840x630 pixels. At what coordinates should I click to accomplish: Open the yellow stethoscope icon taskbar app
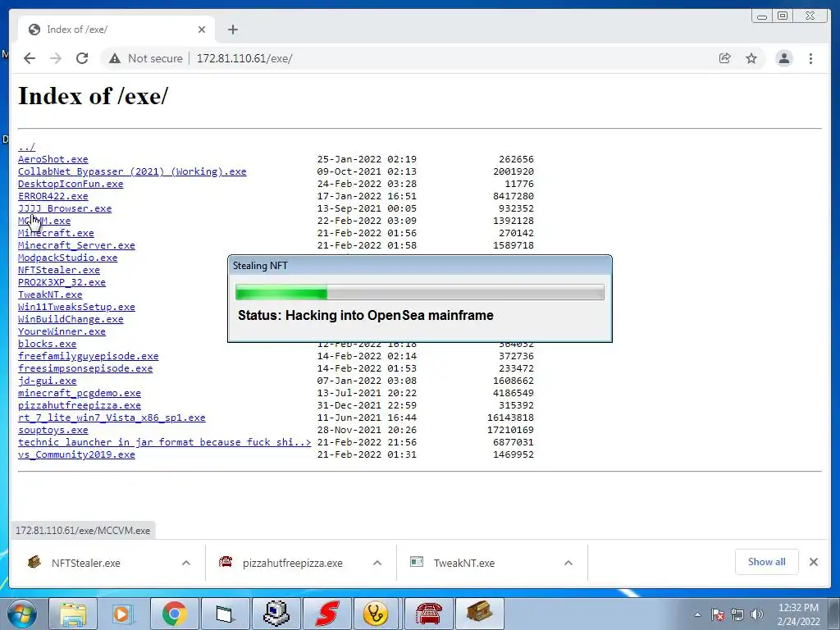377,614
